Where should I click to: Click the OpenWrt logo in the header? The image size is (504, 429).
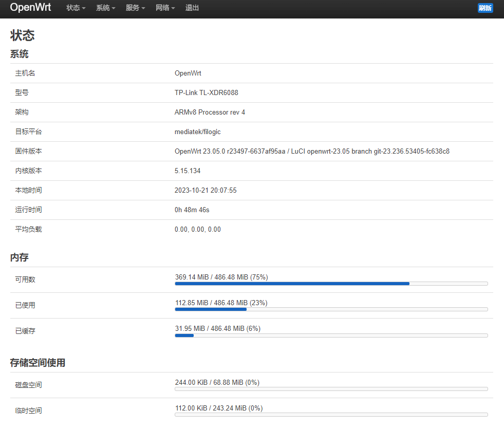30,8
